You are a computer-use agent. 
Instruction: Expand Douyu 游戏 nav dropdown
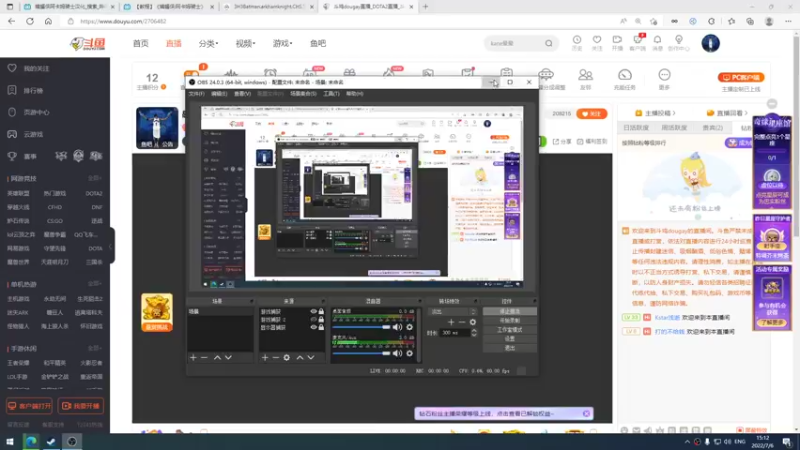[x=282, y=43]
